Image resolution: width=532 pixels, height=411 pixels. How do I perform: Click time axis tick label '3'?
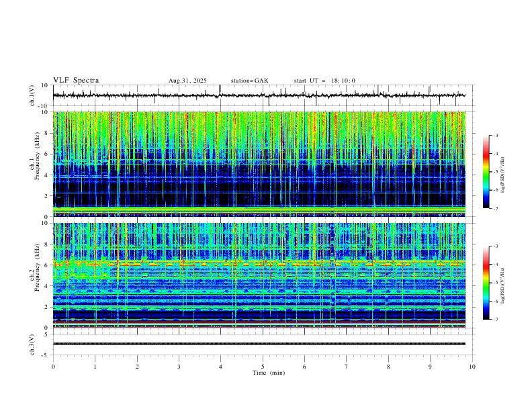pos(179,367)
